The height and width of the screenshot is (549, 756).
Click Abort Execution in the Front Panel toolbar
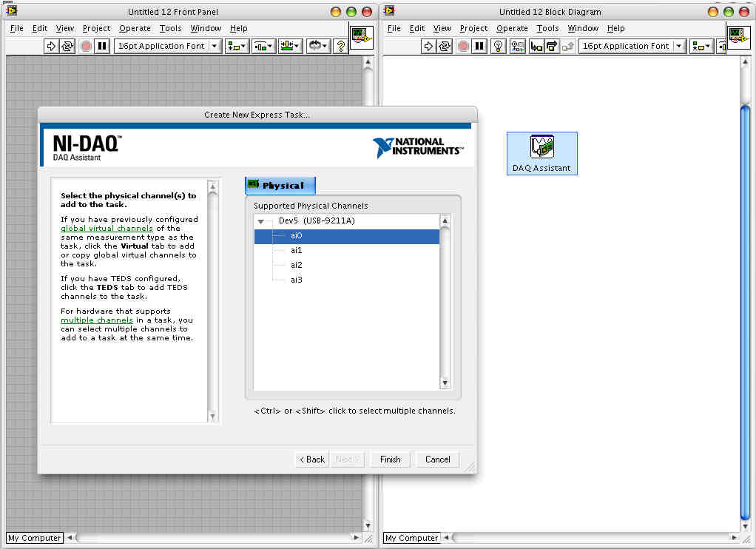click(x=86, y=46)
